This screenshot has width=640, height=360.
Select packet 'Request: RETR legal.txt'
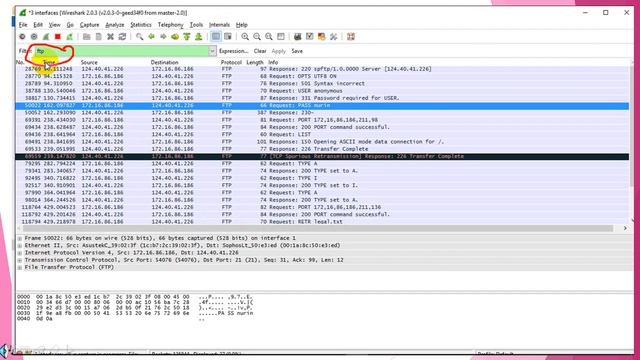point(322,222)
